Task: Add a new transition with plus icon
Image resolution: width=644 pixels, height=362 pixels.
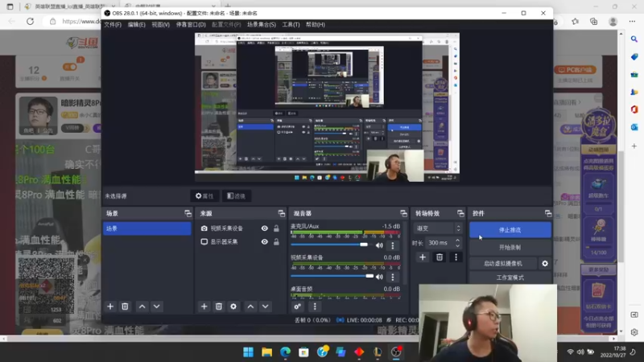Action: pyautogui.click(x=423, y=257)
